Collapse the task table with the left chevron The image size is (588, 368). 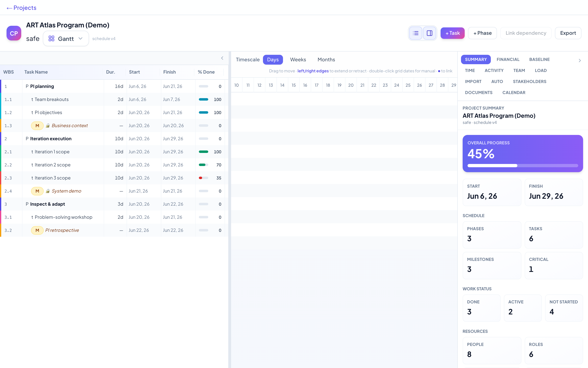pyautogui.click(x=222, y=58)
